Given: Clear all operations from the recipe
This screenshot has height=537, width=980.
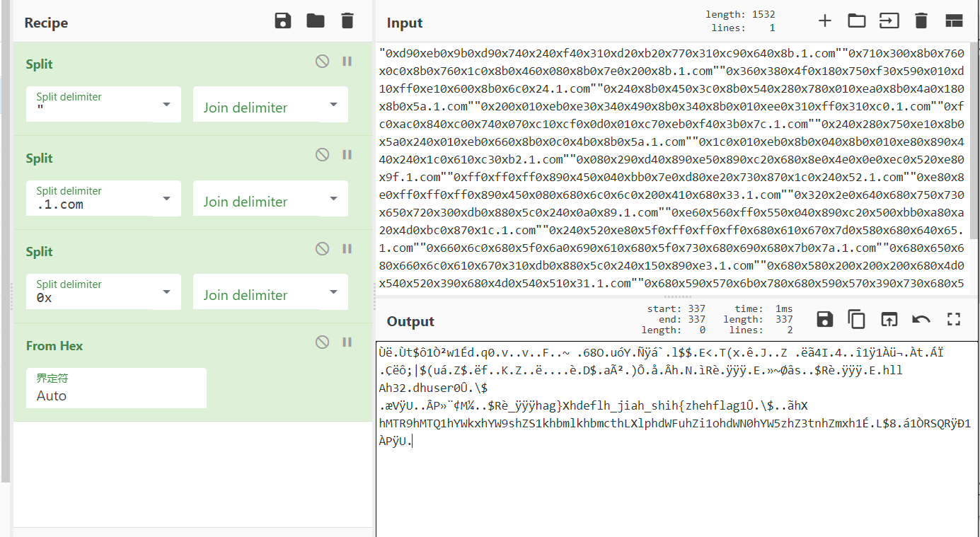Looking at the screenshot, I should coord(347,21).
